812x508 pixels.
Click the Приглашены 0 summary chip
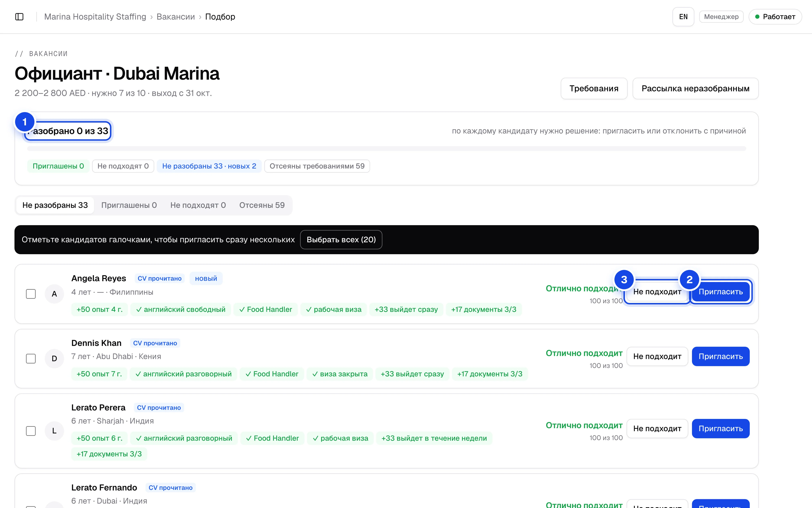click(x=58, y=166)
